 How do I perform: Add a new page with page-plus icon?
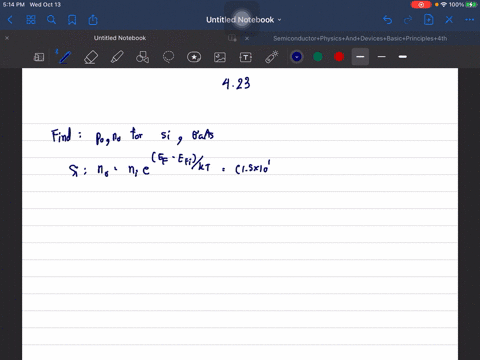click(x=428, y=20)
